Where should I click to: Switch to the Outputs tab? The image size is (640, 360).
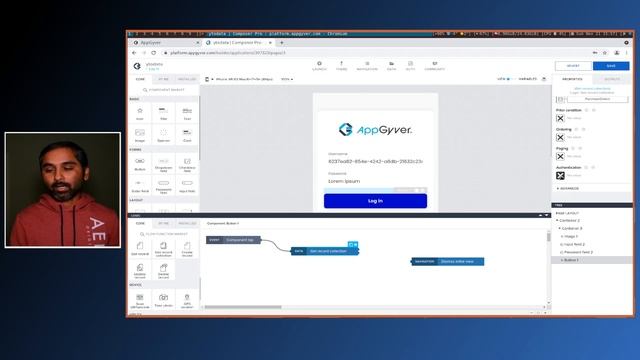point(612,79)
